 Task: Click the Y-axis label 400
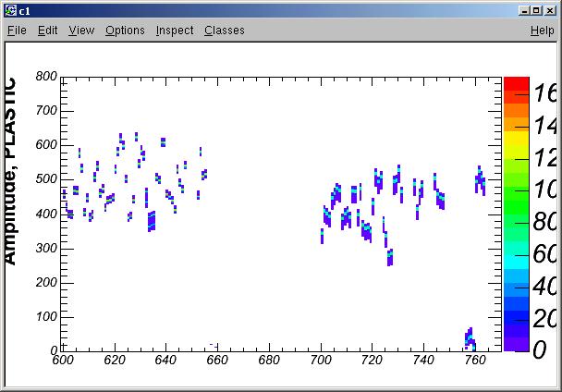tap(46, 214)
